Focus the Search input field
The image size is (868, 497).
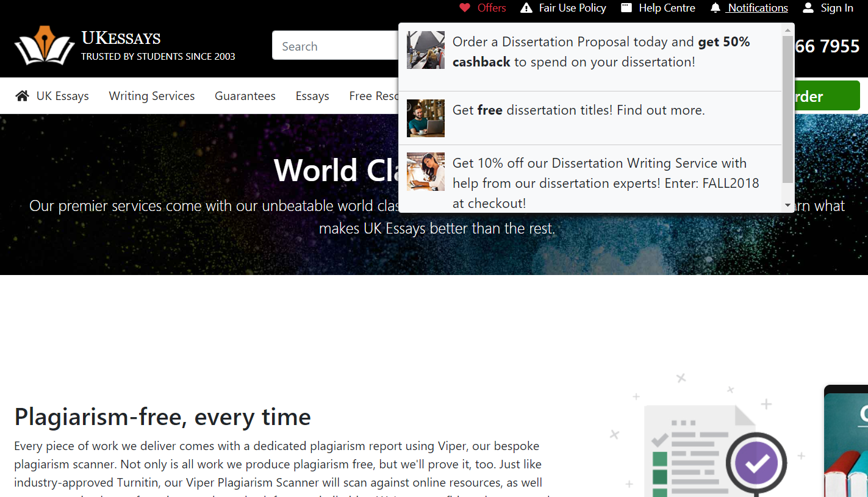pos(335,46)
